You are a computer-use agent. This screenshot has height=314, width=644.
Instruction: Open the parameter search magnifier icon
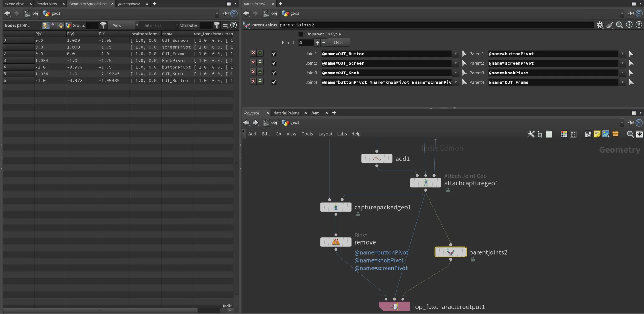pyautogui.click(x=619, y=25)
